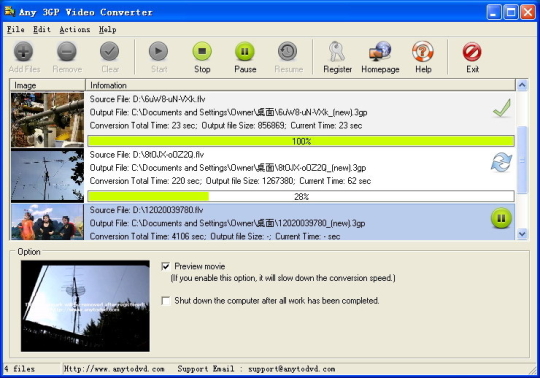The height and width of the screenshot is (378, 540).
Task: Close the Any 3GP Video Converter window
Action: tap(528, 12)
